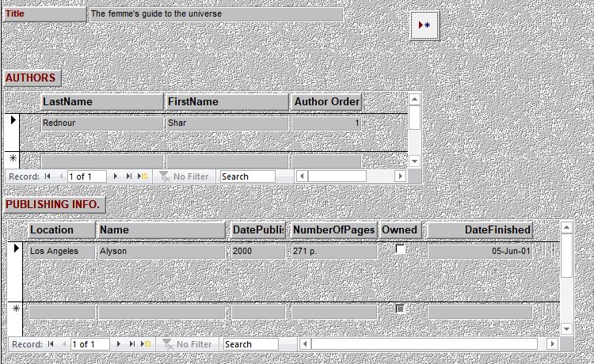Toggle Owned checkbox for Los Angeles record
The height and width of the screenshot is (364, 594).
tap(400, 249)
